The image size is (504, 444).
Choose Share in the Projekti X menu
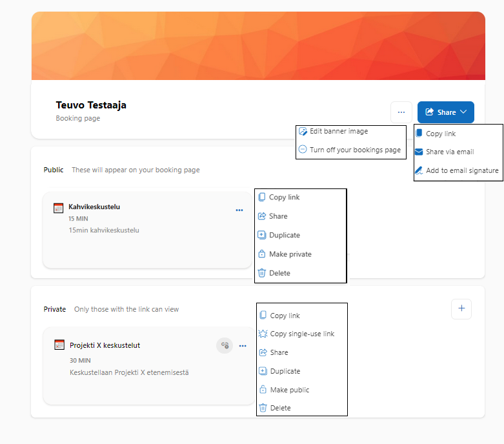point(279,352)
